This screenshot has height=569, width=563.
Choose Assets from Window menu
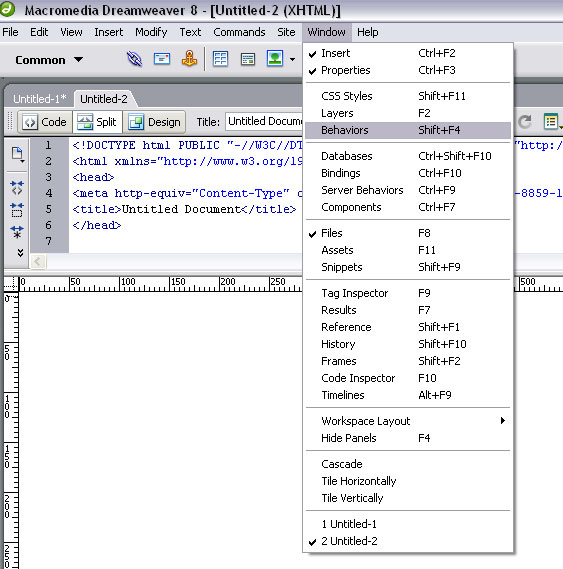click(408, 250)
